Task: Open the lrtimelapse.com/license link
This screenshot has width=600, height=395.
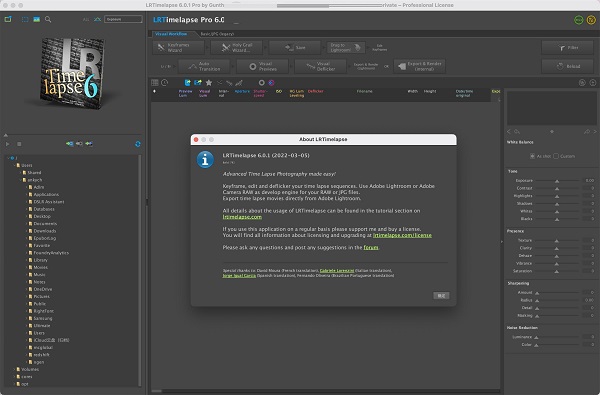Action: [402, 235]
